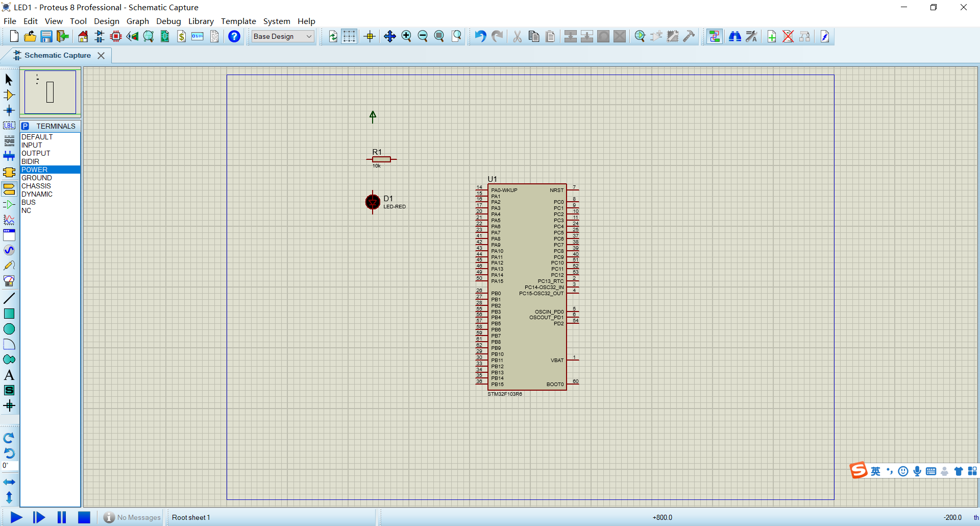Click the Terminals Mode tool
The height and width of the screenshot is (526, 980).
[x=9, y=189]
